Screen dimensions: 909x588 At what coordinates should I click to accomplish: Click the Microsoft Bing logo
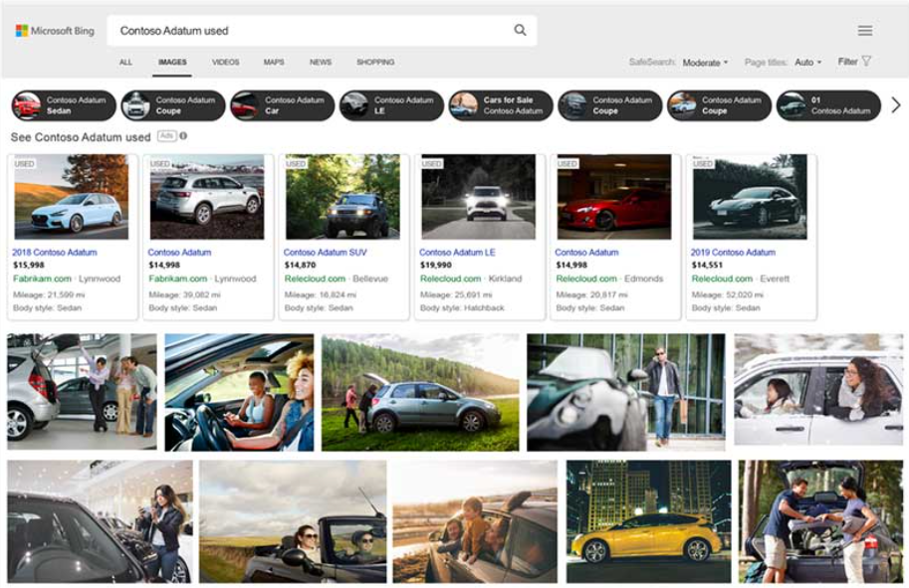55,30
